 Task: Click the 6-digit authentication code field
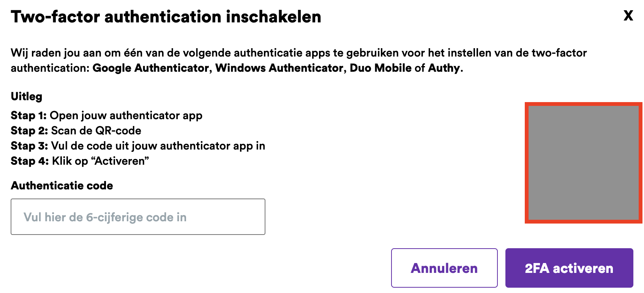138,217
